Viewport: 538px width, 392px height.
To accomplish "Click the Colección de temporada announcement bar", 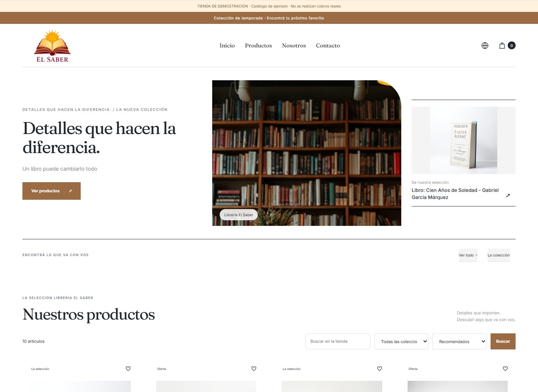I will [x=269, y=18].
